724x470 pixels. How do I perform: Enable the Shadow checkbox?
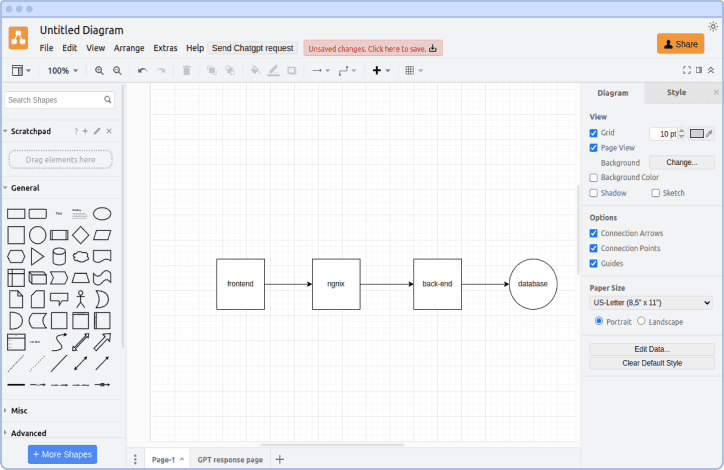click(594, 193)
